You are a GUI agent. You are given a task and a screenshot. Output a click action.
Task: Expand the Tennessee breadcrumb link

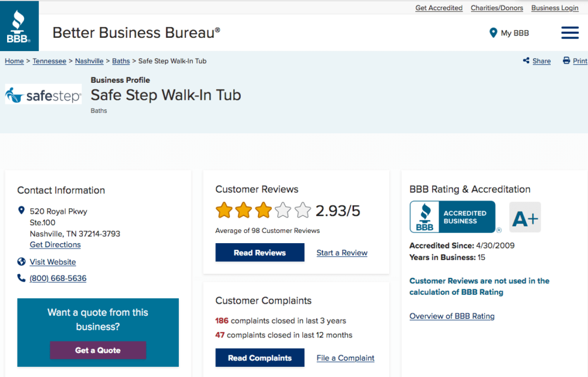(x=49, y=61)
